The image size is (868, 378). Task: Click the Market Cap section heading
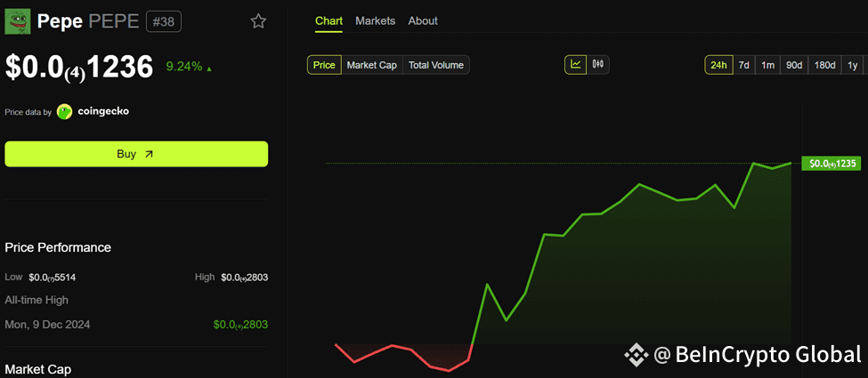coord(38,369)
